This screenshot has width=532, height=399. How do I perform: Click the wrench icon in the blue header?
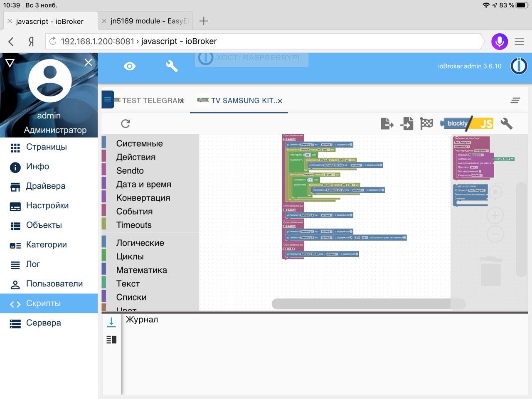pyautogui.click(x=172, y=66)
